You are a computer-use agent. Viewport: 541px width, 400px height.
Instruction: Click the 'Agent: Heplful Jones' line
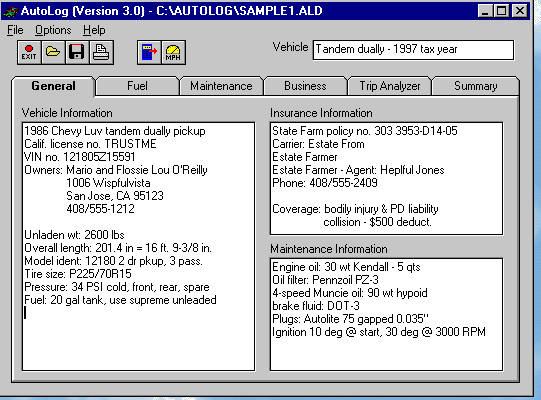coord(358,170)
